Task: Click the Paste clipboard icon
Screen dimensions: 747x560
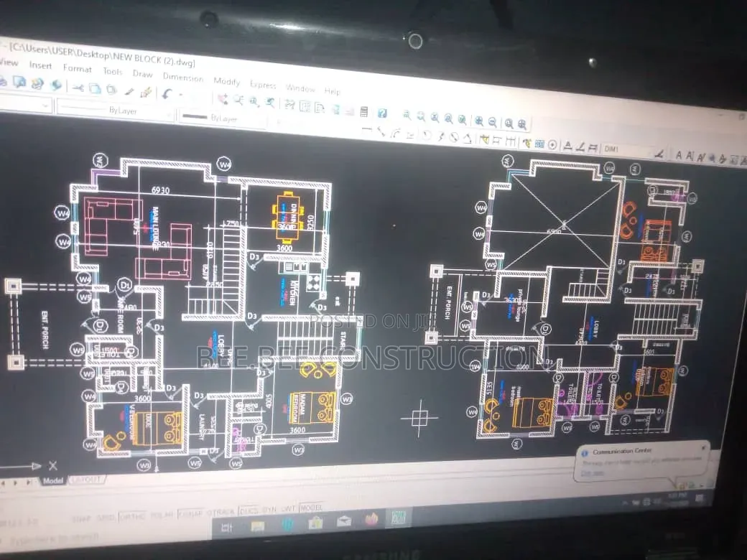Action: click(111, 90)
